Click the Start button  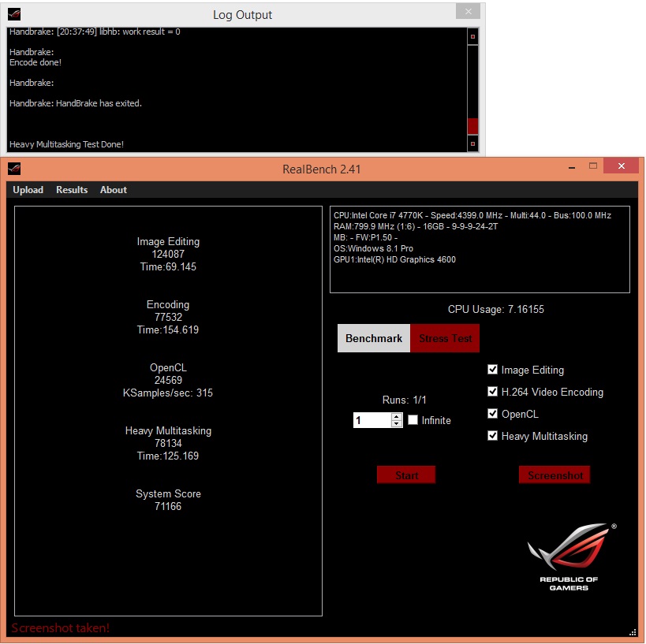406,475
